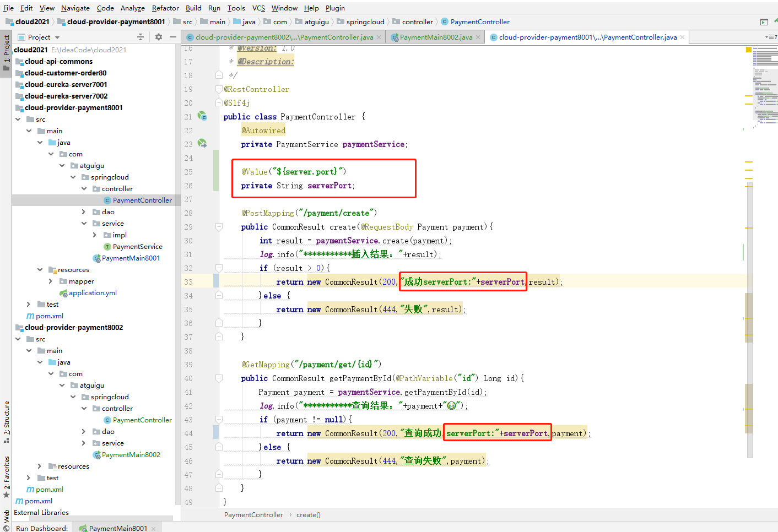Fold the if block at line 32
This screenshot has width=778, height=532.
click(219, 268)
